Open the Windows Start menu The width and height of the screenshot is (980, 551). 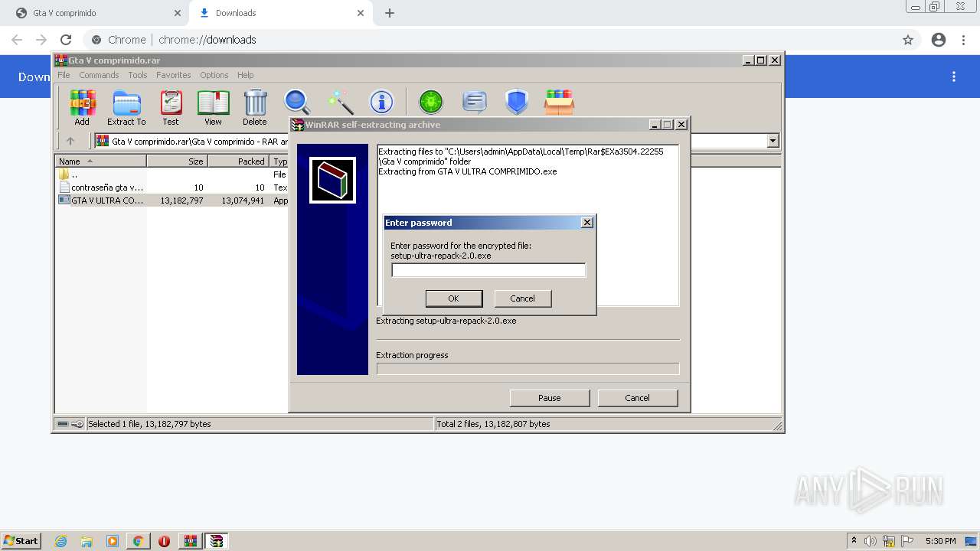click(x=21, y=540)
